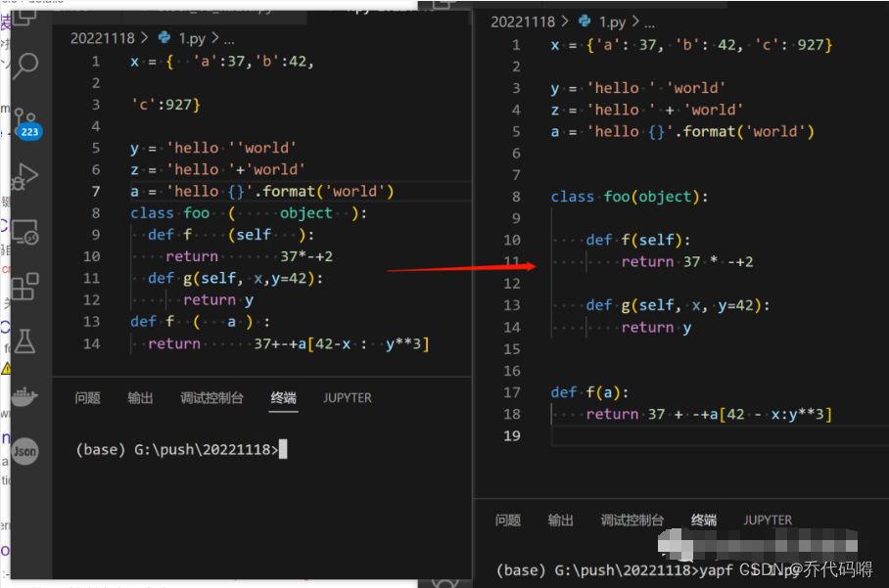Open the Docker whale icon
Viewport: 889px width, 588px height.
25,396
